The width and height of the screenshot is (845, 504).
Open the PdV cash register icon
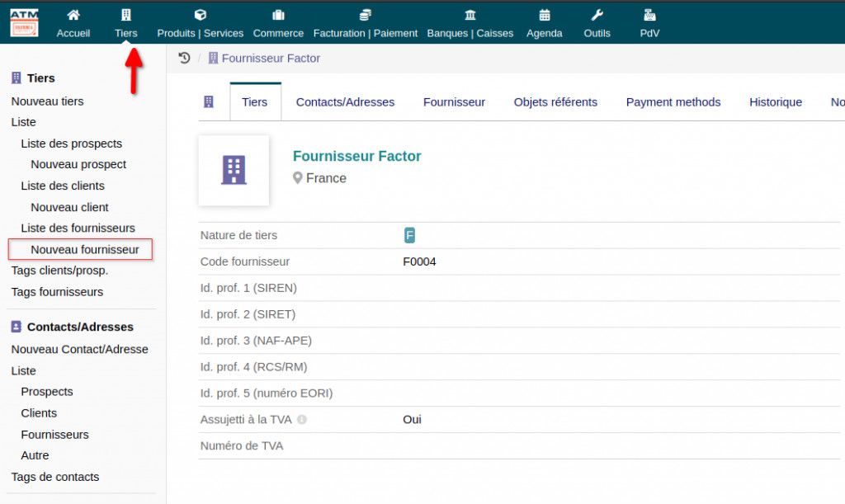pyautogui.click(x=649, y=15)
